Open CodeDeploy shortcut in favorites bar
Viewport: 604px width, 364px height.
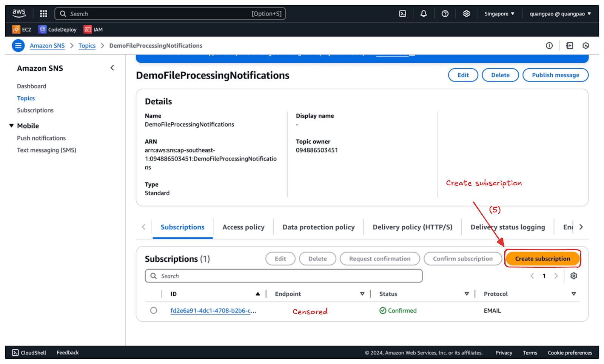pos(57,29)
